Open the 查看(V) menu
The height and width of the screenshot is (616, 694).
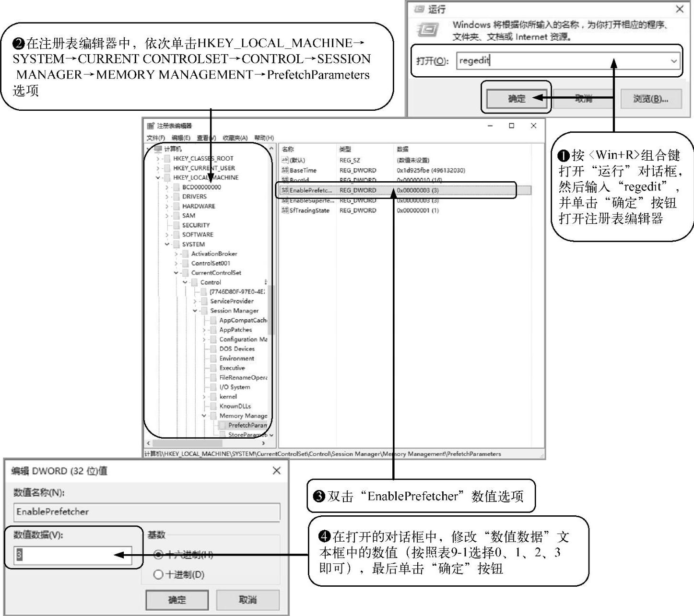click(206, 138)
